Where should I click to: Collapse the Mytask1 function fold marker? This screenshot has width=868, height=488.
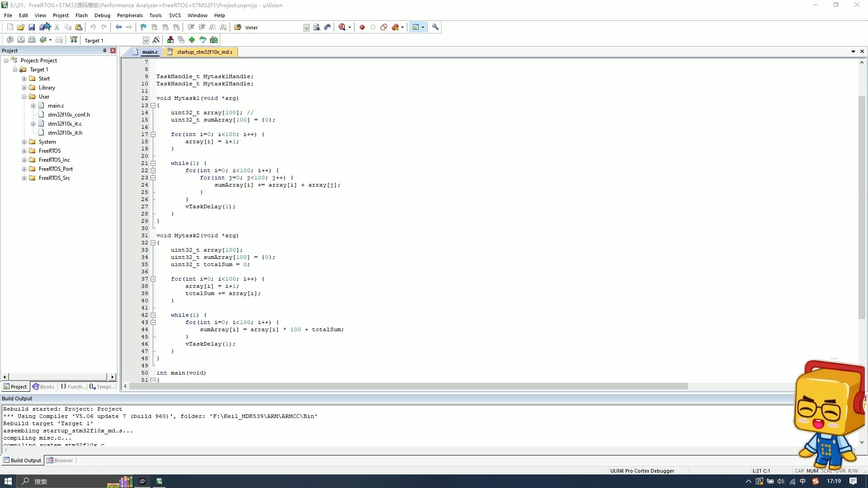coord(153,105)
